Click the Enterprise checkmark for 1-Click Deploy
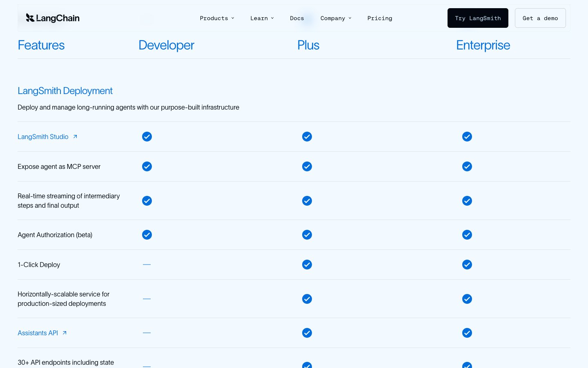Image resolution: width=588 pixels, height=368 pixels. coord(467,265)
